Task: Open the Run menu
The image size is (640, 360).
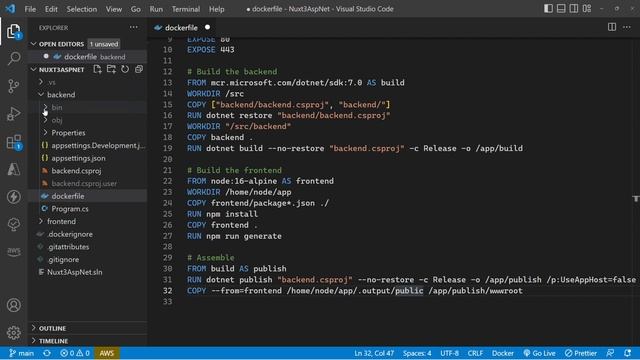Action: [156, 9]
